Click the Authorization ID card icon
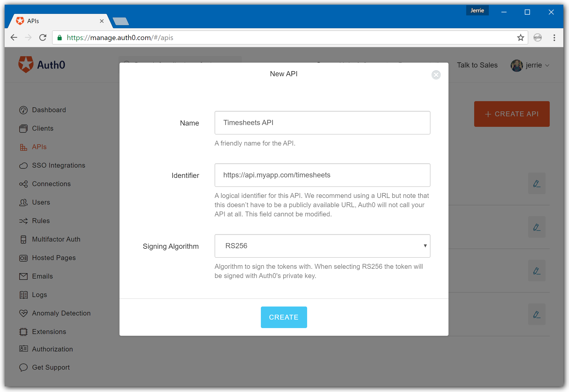The width and height of the screenshot is (569, 392). point(23,348)
